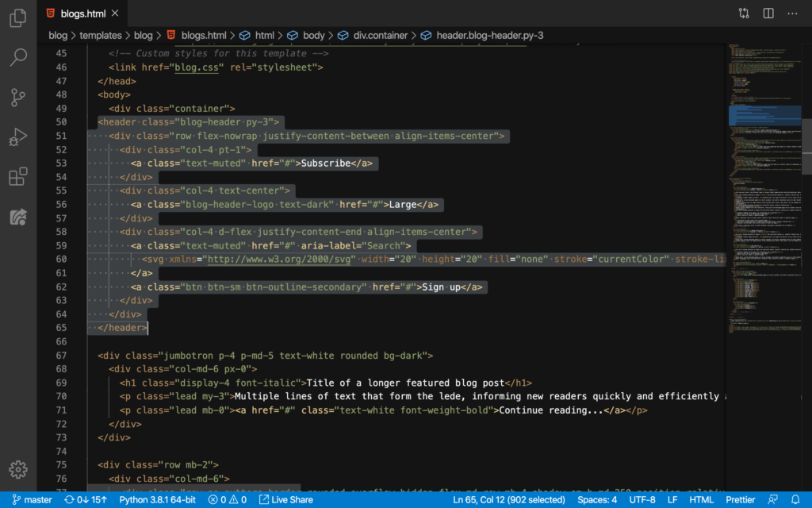The width and height of the screenshot is (812, 508).
Task: Close the blogs.html tab
Action: pos(115,13)
